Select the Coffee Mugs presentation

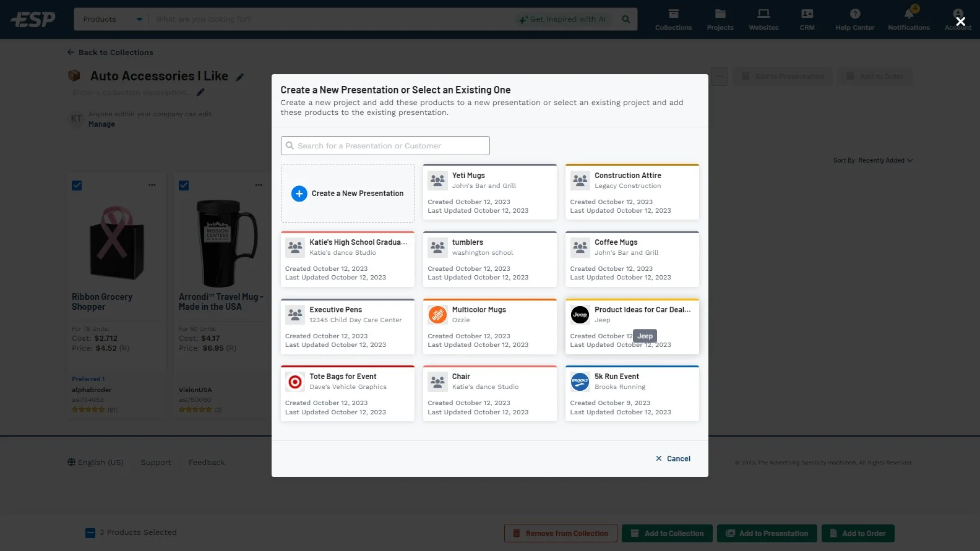(x=632, y=259)
